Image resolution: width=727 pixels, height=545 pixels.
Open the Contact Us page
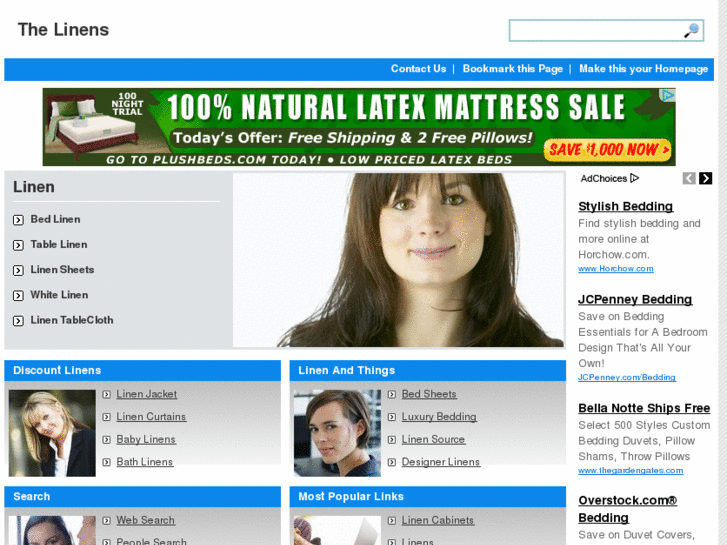click(x=418, y=69)
